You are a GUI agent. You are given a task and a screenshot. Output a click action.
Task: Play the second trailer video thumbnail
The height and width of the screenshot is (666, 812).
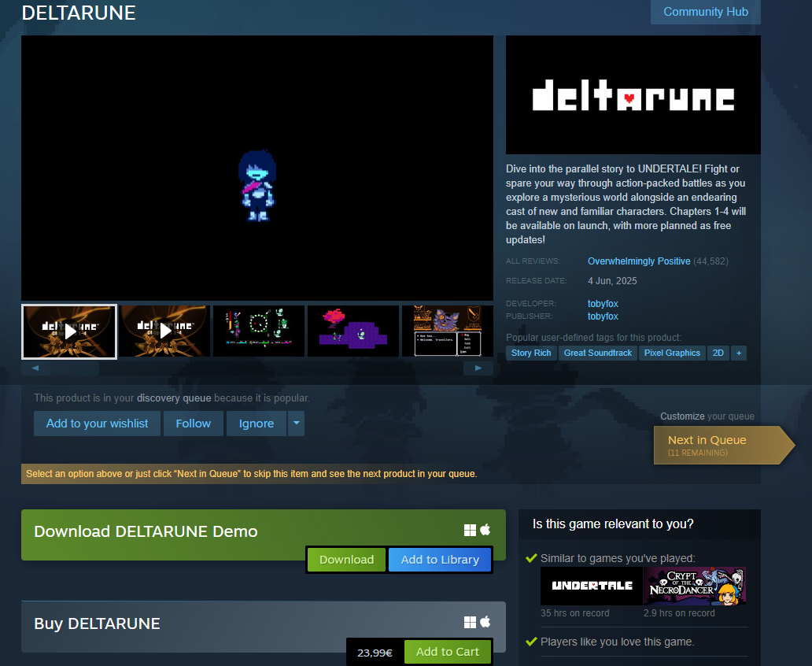click(x=164, y=331)
